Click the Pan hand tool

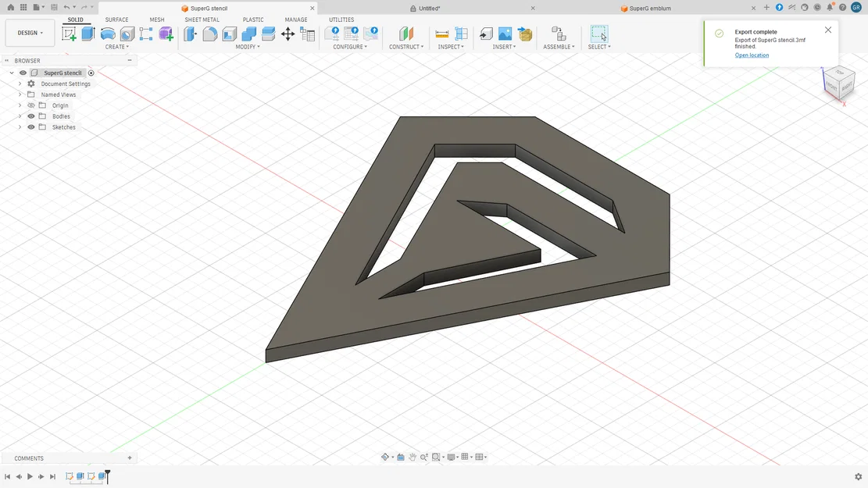click(413, 457)
